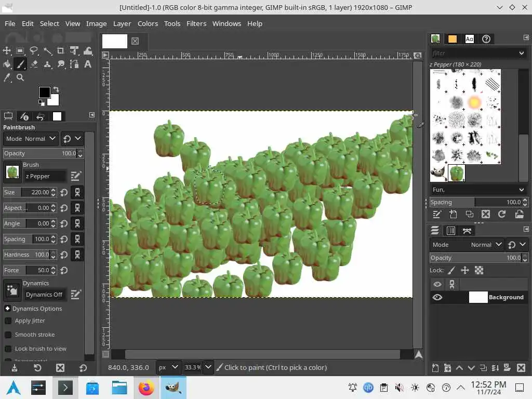The width and height of the screenshot is (532, 399).
Task: Select the Free Select lasso tool
Action: 34,51
